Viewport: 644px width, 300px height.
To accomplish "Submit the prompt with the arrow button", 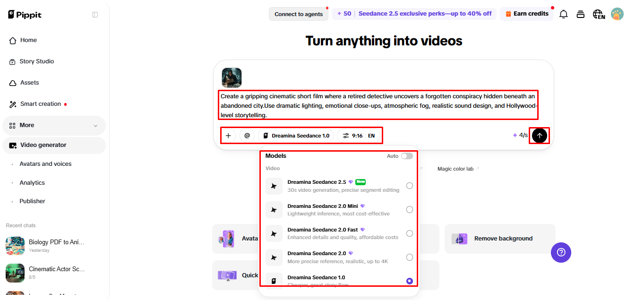I will [540, 136].
